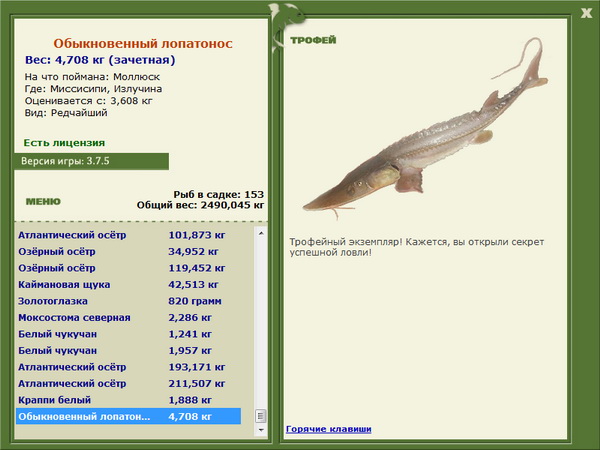Click the Версия игры: 3.7.5 bar
The height and width of the screenshot is (450, 600).
coord(91,161)
